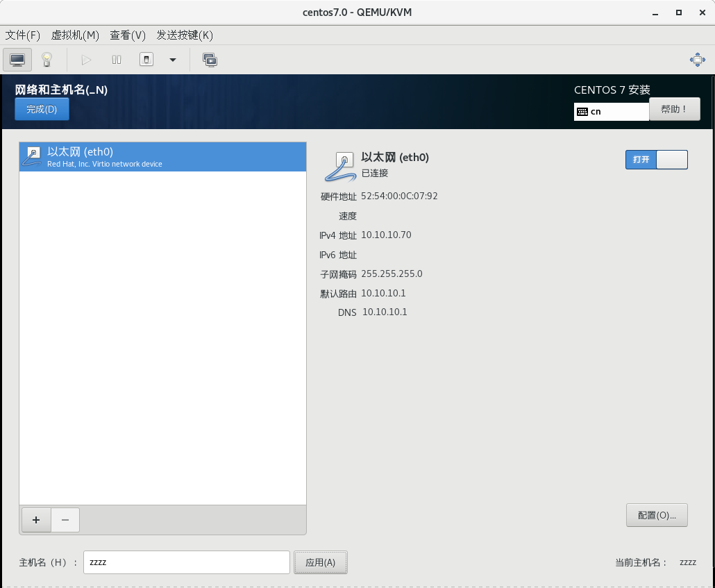The width and height of the screenshot is (715, 588).
Task: Add a network device with plus button
Action: pos(36,520)
